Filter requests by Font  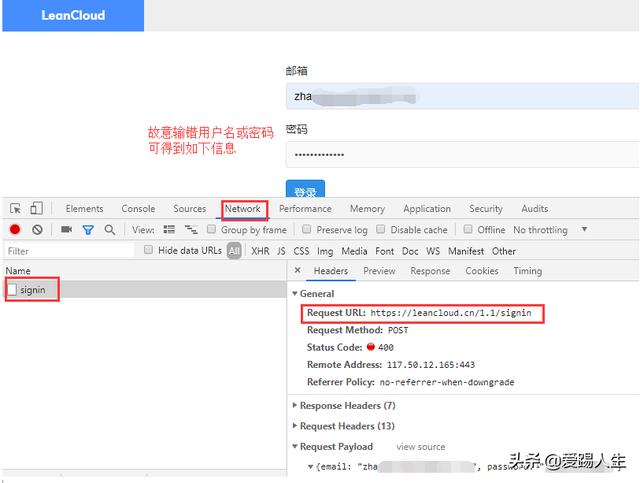point(384,251)
